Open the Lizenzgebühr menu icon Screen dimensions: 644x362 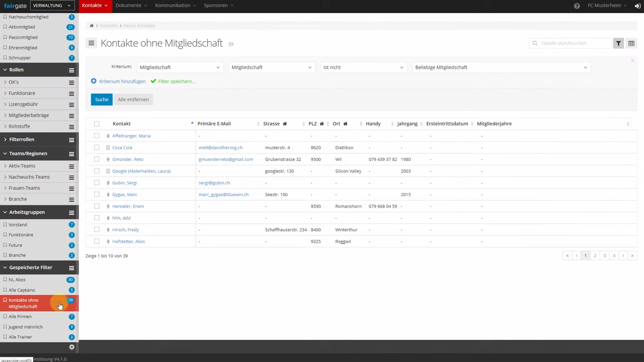pyautogui.click(x=71, y=105)
